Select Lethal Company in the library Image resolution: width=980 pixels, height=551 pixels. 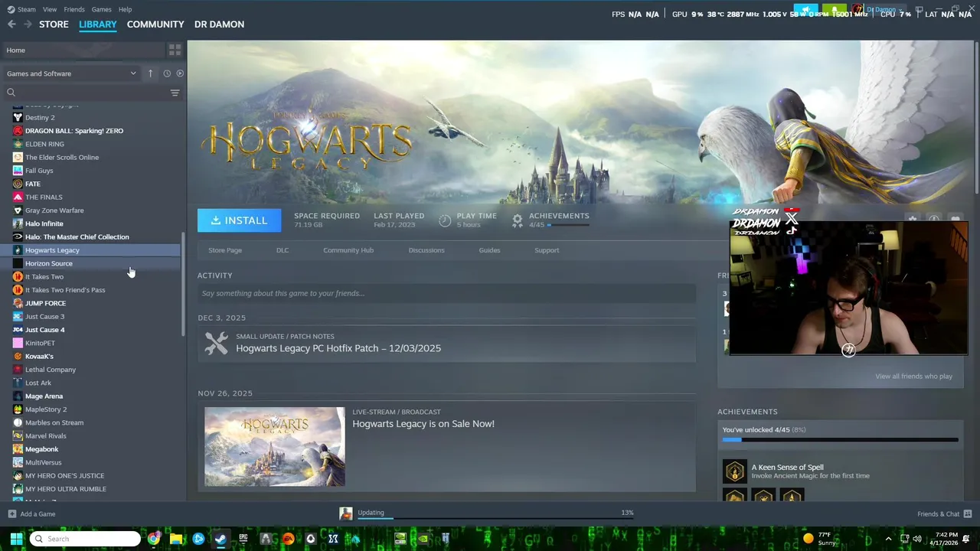51,370
